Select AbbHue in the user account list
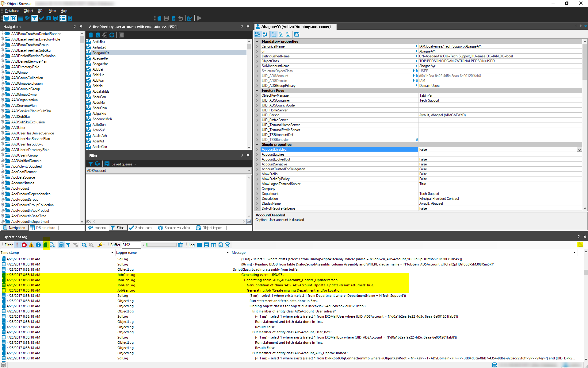 98,75
